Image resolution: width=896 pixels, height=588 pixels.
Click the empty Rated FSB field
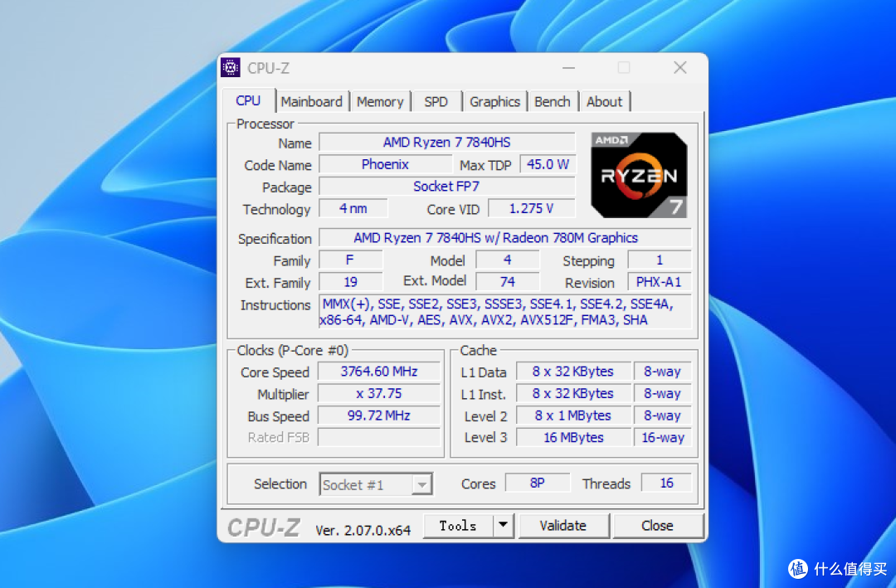click(379, 437)
